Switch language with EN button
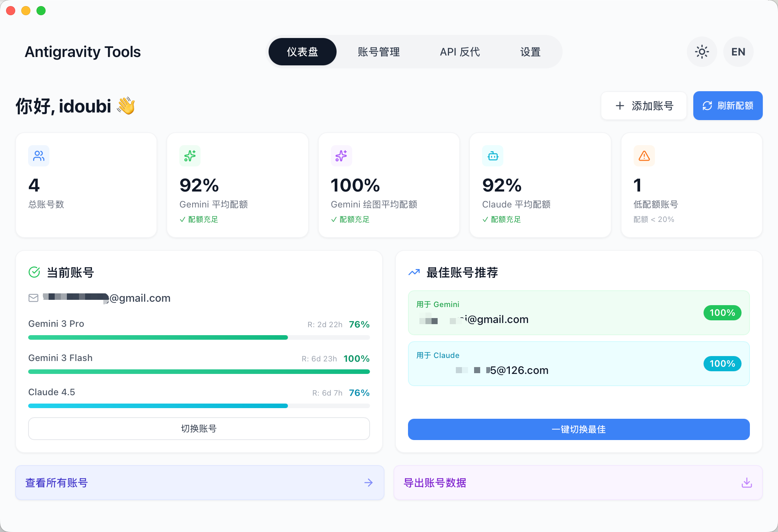Screen dimensions: 778x532 coord(738,52)
